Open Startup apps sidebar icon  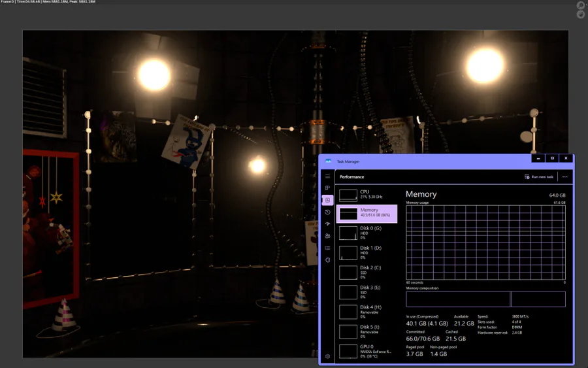point(327,224)
